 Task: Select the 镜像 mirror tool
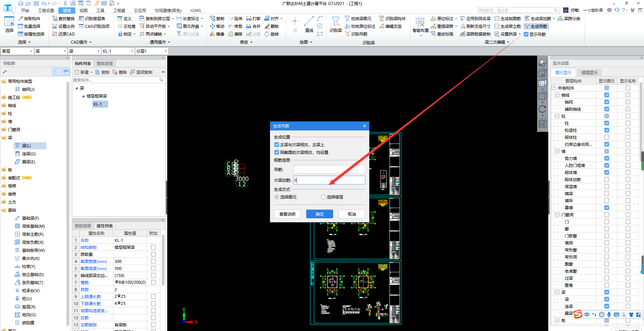(217, 34)
